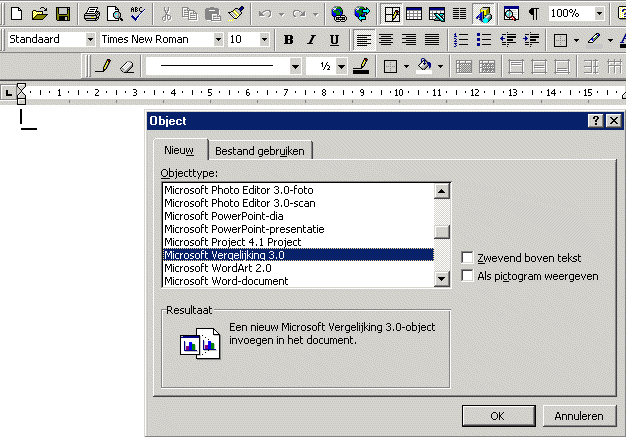
Task: Click the Open folder icon
Action: click(39, 14)
